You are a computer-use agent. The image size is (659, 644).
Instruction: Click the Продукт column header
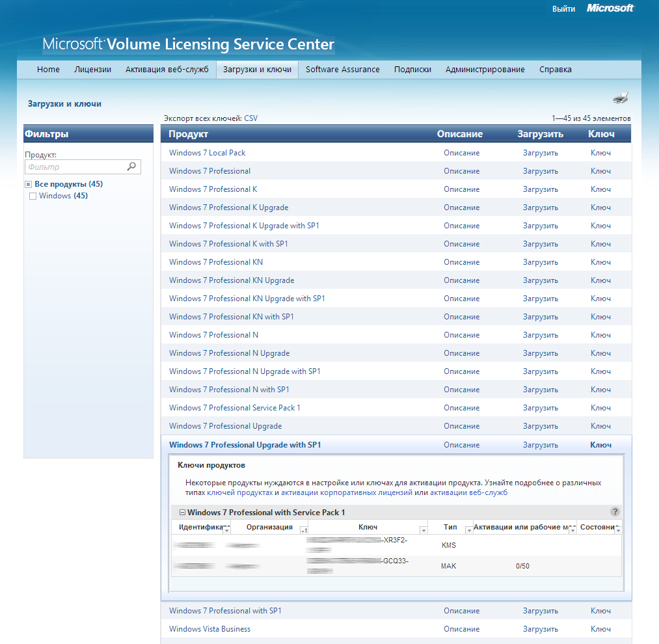click(x=188, y=134)
